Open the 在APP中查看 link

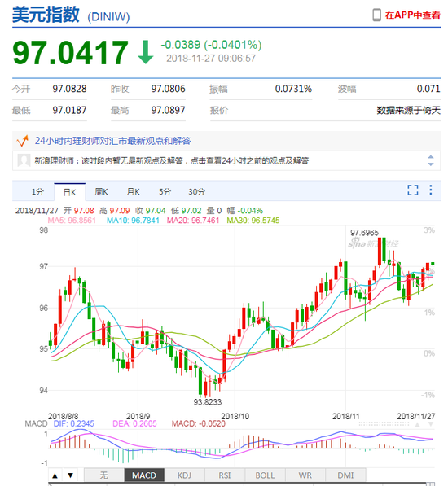pos(412,15)
